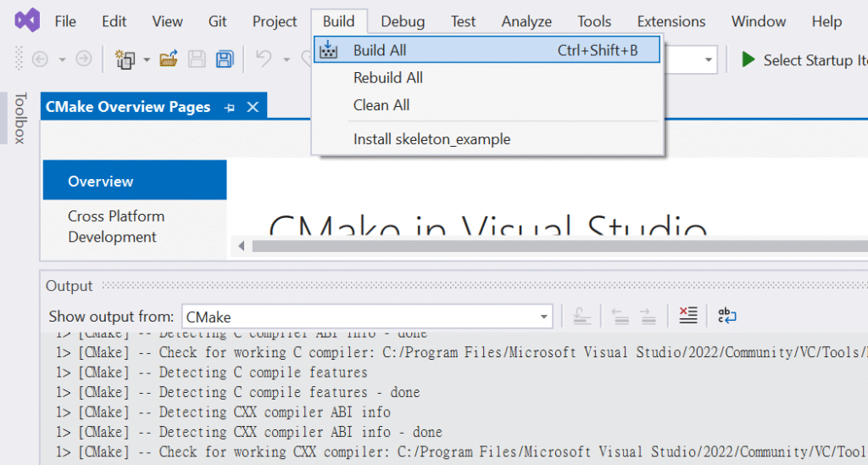This screenshot has width=868, height=465.
Task: Click the horizontal scrollbar left arrow
Action: point(241,245)
